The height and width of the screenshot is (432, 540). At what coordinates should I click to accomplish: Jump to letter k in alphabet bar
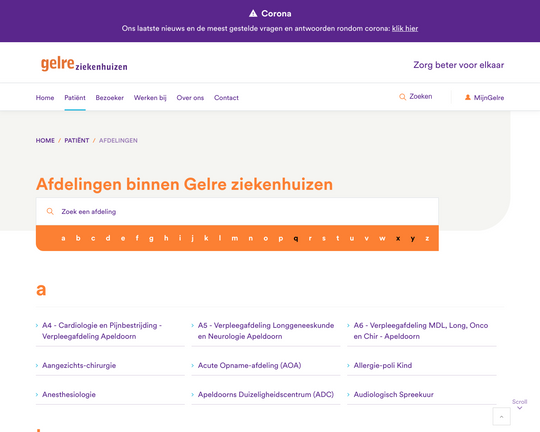point(206,238)
